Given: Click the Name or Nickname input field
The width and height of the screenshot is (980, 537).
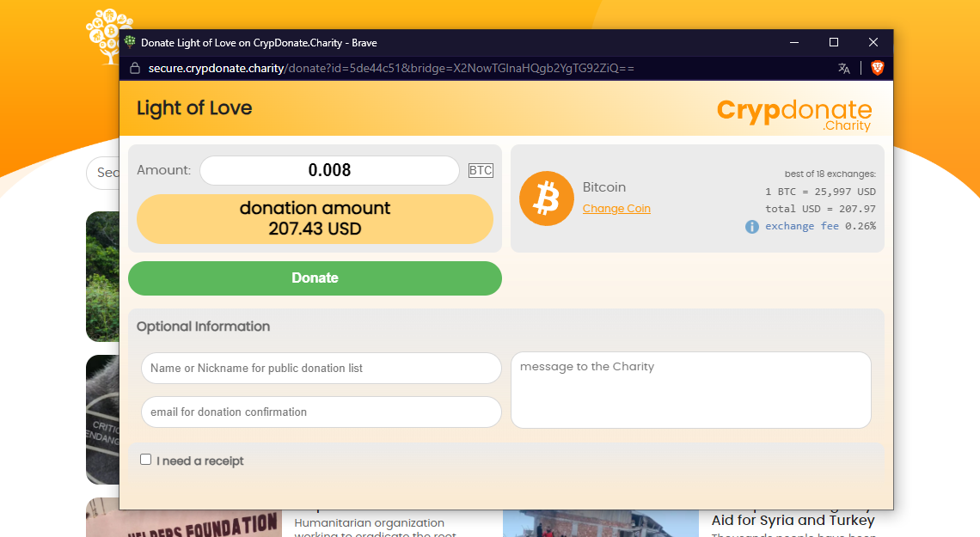Looking at the screenshot, I should pyautogui.click(x=322, y=369).
